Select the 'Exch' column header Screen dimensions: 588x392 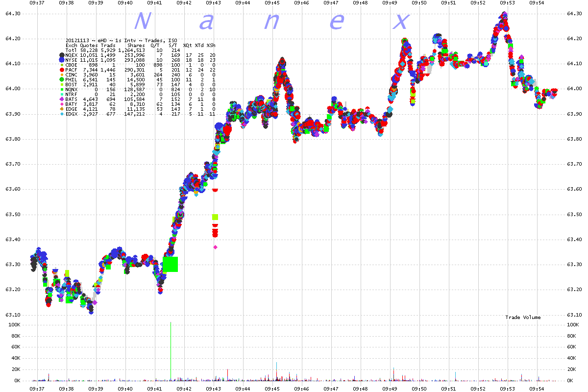point(72,46)
